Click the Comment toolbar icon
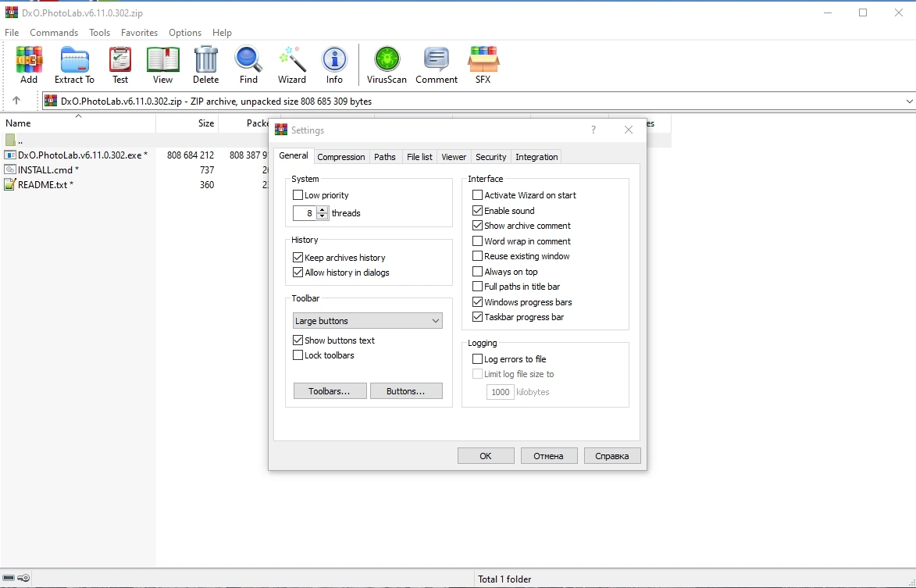Screen dimensions: 916x588 tap(437, 59)
